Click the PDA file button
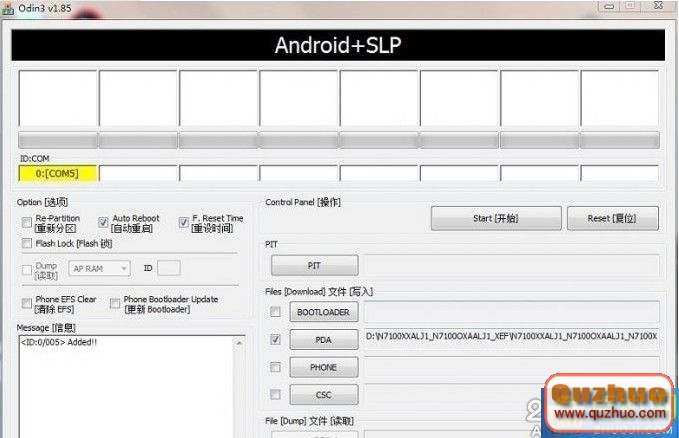The height and width of the screenshot is (438, 679). pos(324,340)
